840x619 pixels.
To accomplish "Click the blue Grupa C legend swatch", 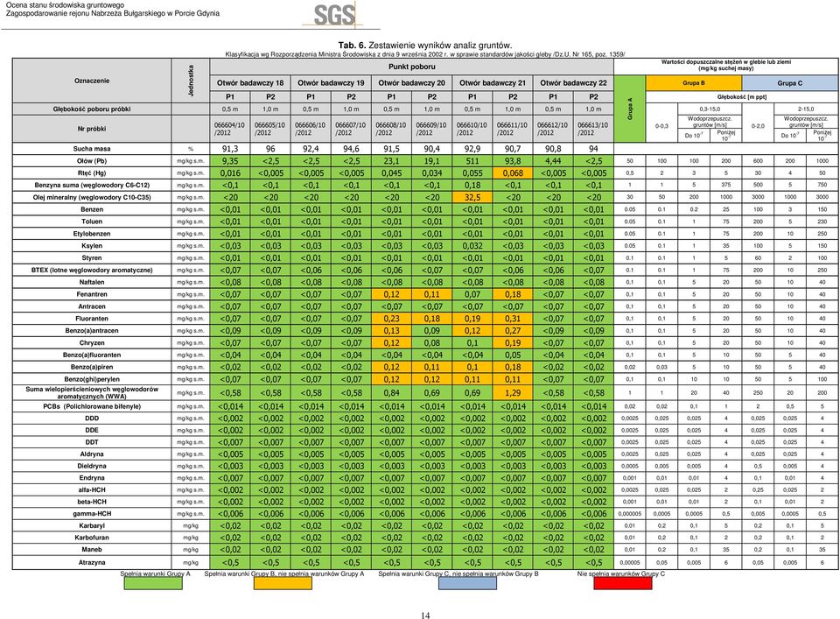I will pos(467,584).
